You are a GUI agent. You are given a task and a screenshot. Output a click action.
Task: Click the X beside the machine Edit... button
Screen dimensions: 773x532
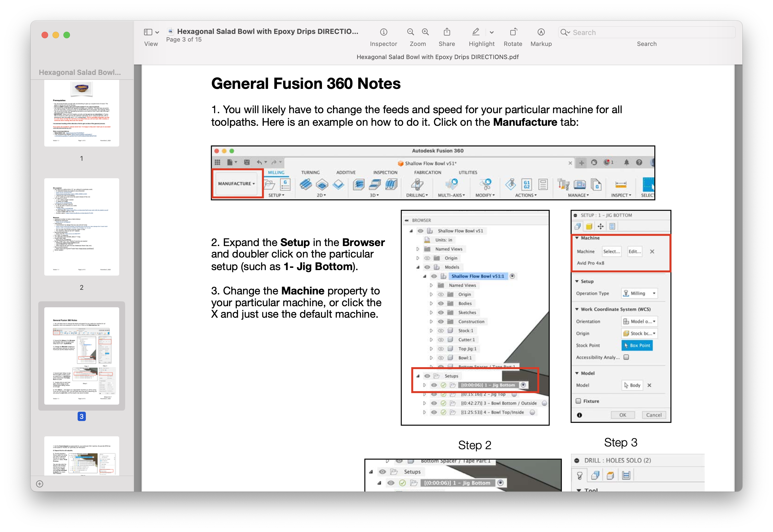coord(652,251)
